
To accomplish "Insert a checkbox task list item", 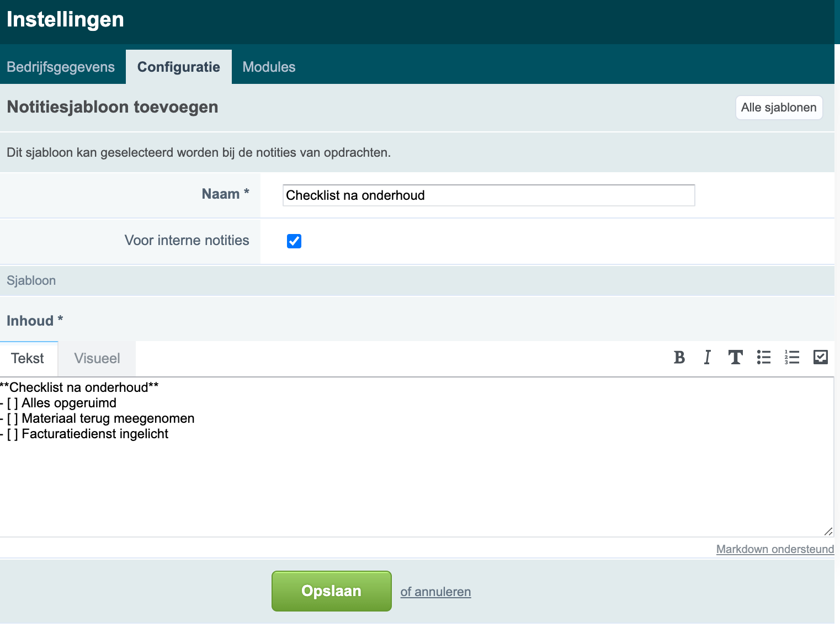I will coord(821,357).
